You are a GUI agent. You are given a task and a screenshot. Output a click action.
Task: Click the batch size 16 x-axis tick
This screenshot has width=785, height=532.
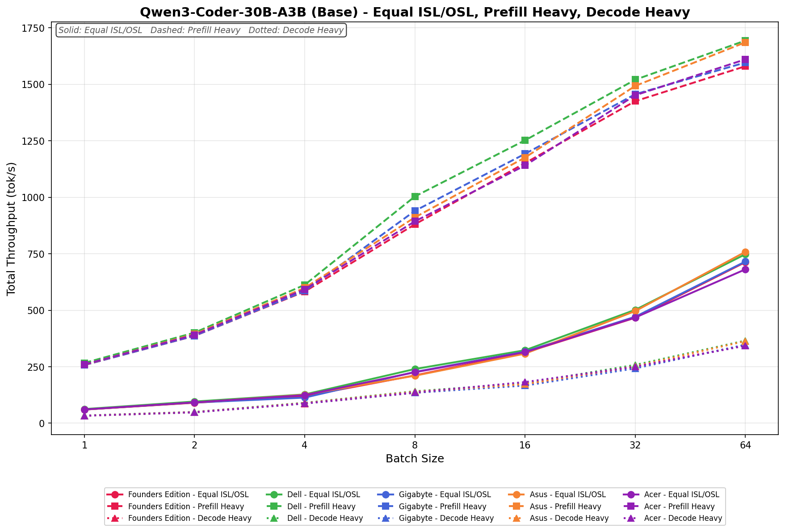(525, 445)
